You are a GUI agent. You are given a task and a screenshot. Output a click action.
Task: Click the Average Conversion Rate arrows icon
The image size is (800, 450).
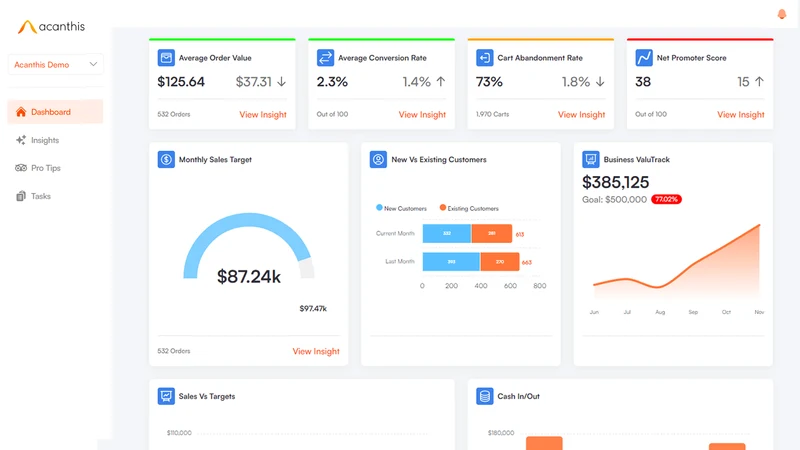pos(325,58)
